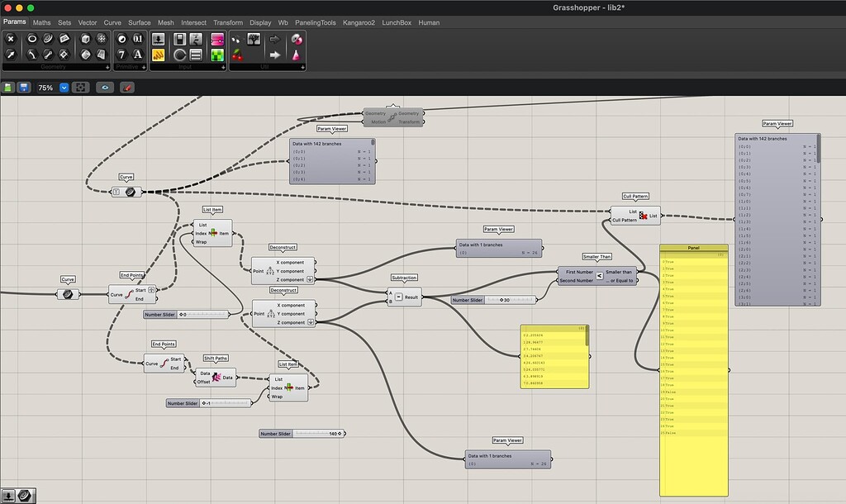Select the Curve icon in the recently-used tray
846x504 pixels.
click(x=24, y=496)
